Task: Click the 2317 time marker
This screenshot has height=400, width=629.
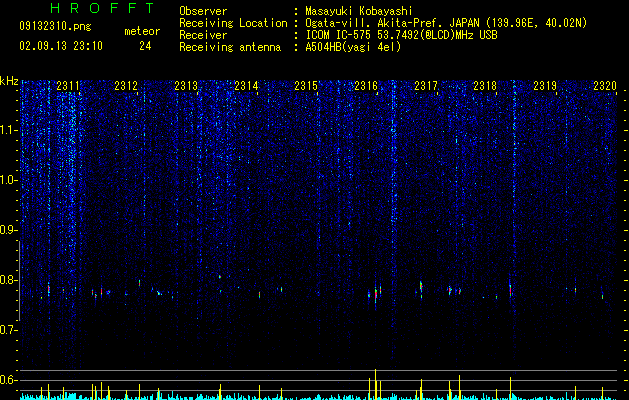Action: 426,86
